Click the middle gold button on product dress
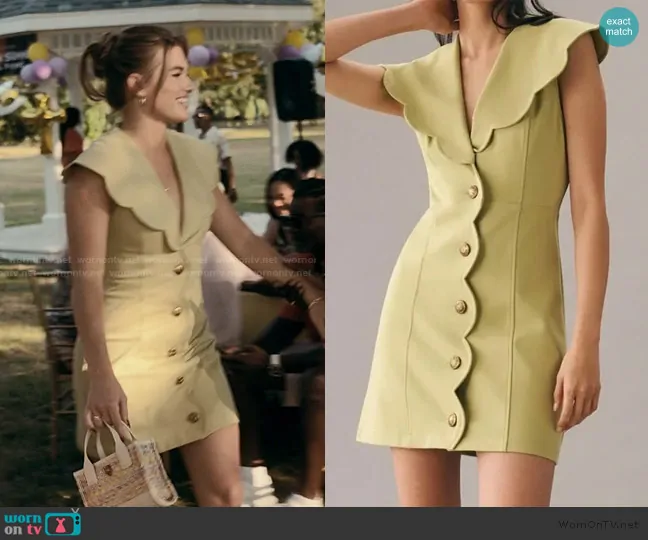This screenshot has width=648, height=540. (x=460, y=307)
